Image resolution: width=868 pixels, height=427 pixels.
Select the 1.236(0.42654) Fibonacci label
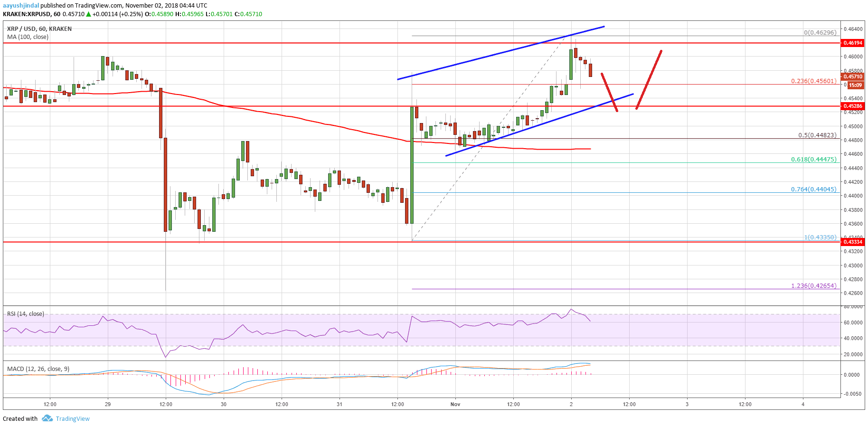[x=814, y=286]
